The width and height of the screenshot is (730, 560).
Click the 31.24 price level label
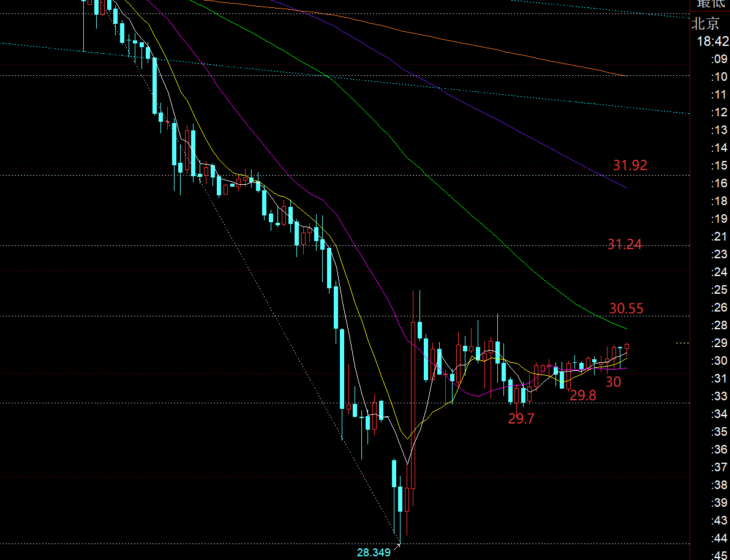(624, 244)
